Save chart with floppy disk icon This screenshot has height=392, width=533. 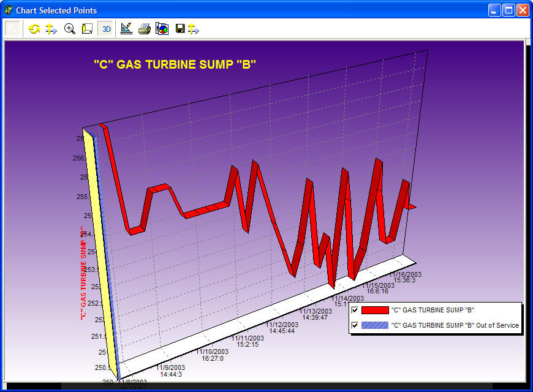(x=180, y=29)
